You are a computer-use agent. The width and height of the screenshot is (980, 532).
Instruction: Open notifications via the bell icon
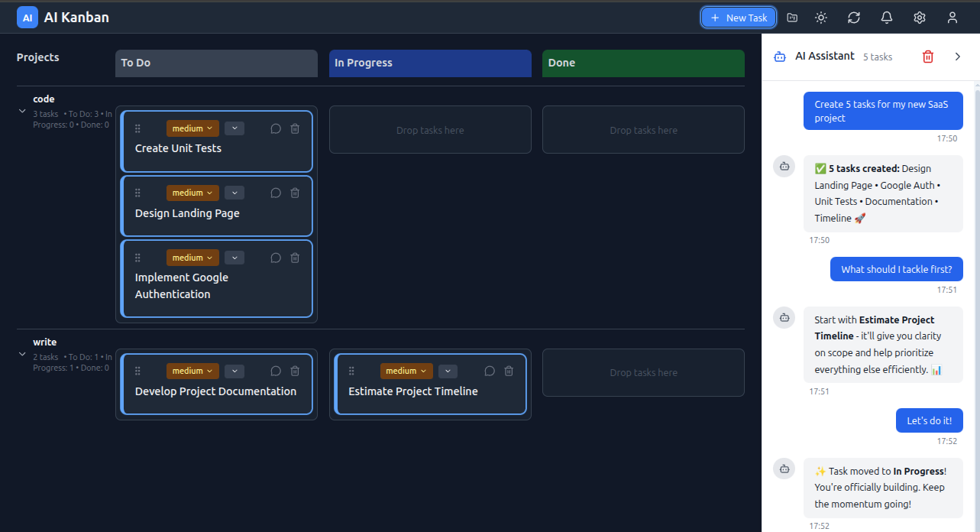(886, 17)
